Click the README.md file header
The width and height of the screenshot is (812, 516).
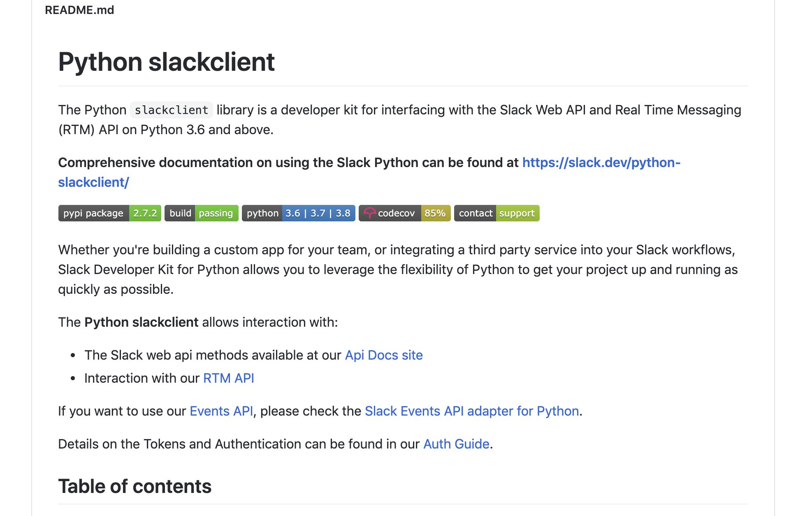[x=79, y=10]
